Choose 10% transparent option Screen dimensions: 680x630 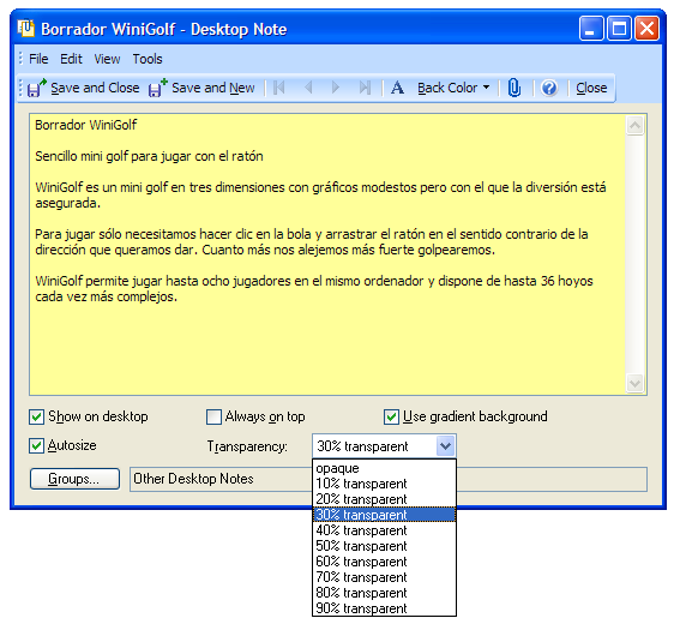coord(384,484)
